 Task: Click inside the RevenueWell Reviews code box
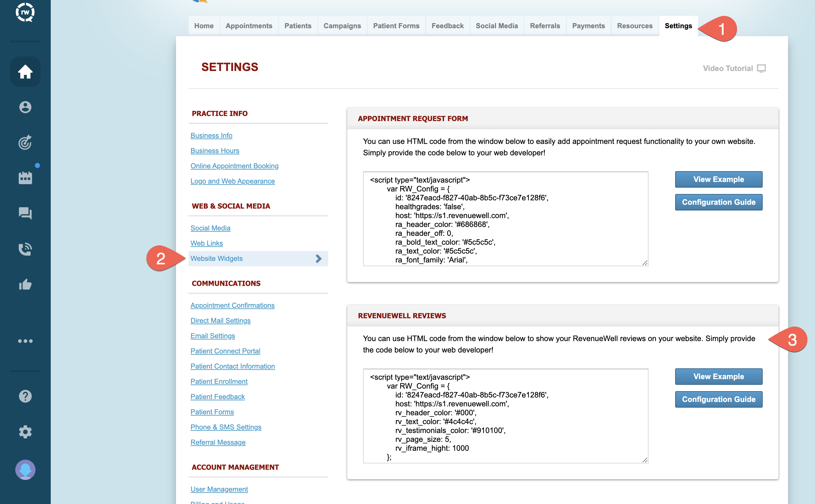505,416
